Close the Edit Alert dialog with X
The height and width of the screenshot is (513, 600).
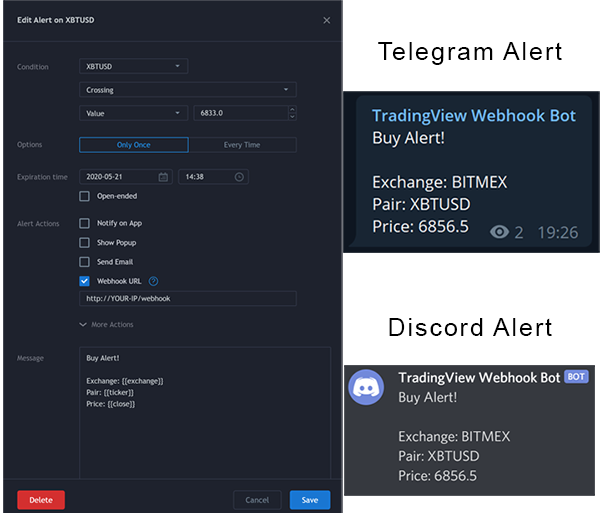pyautogui.click(x=326, y=20)
